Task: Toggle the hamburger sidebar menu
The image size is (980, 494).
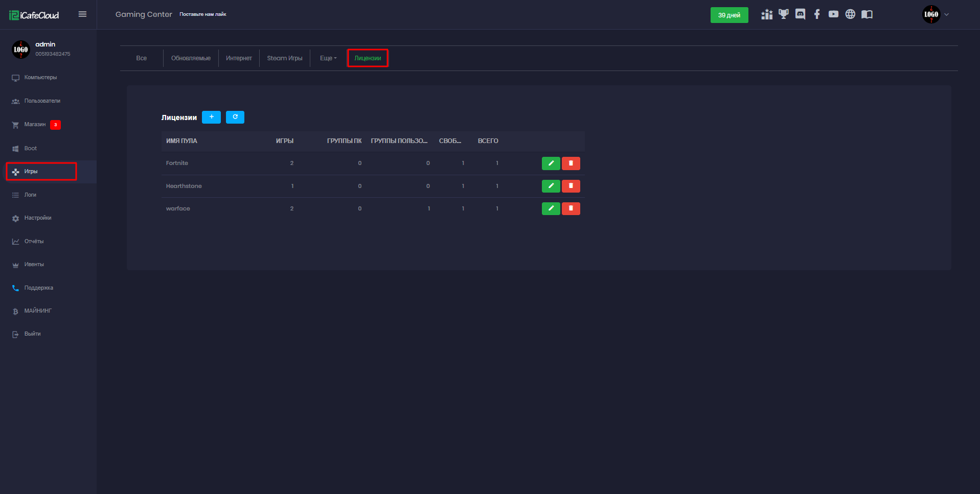Action: (x=82, y=14)
